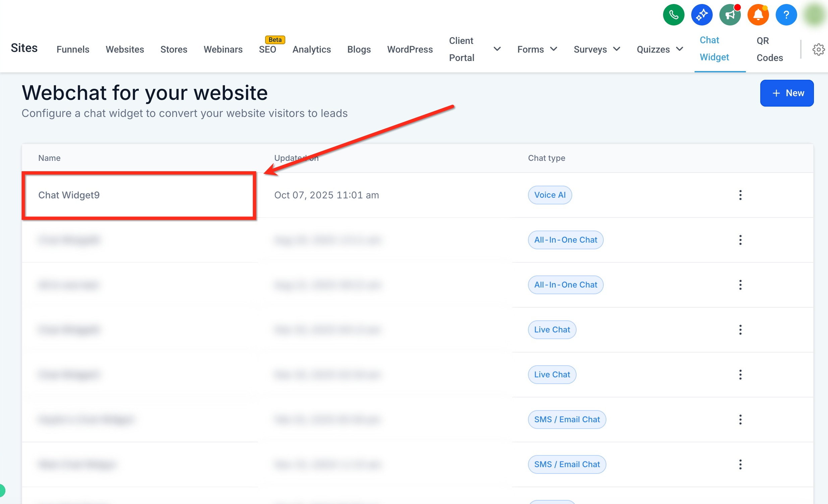Click the first Live Chat badge
Screen dimensions: 828x504
point(552,330)
